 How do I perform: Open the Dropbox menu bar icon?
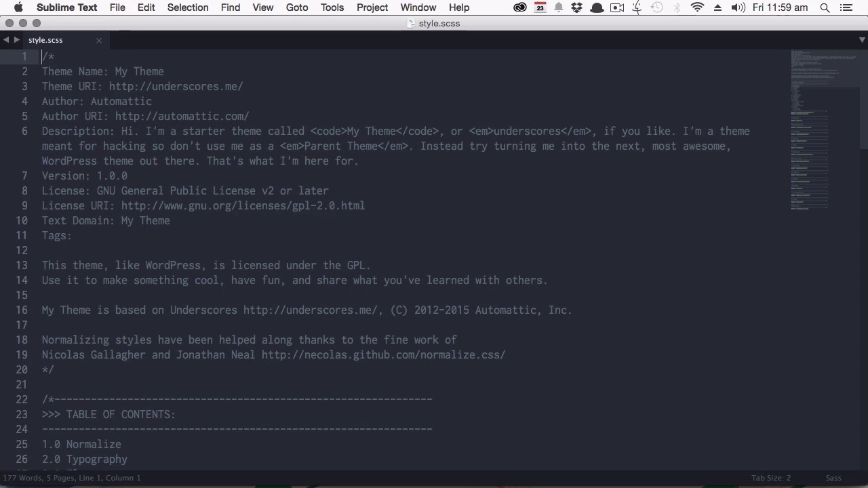tap(577, 7)
